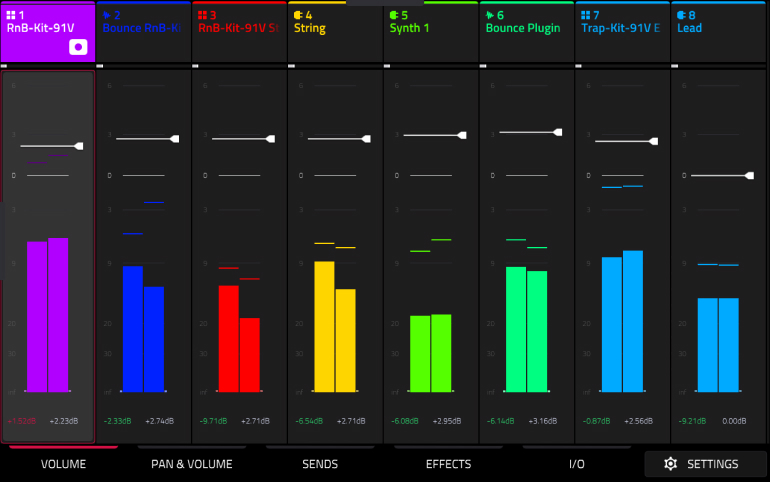This screenshot has height=482, width=770.
Task: Click the Bounce Plugin volume fader handle
Action: [558, 132]
